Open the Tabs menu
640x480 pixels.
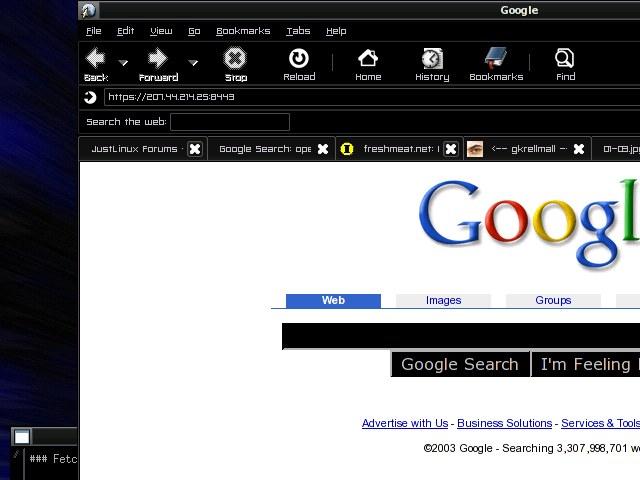tap(298, 31)
